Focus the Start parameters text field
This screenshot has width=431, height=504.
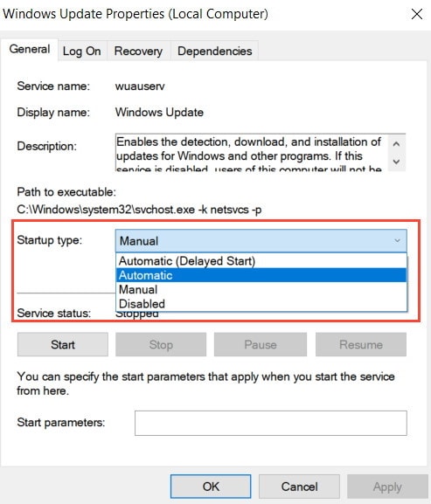click(271, 423)
